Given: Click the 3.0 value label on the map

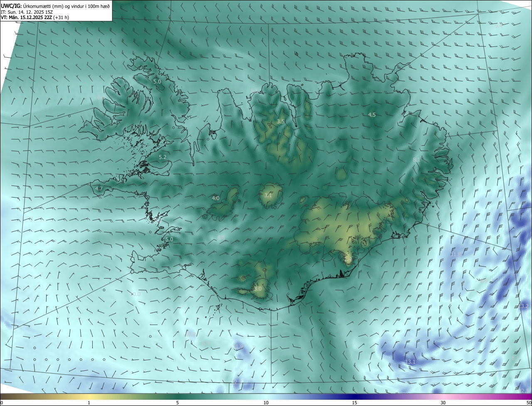Looking at the screenshot, I should click(258, 289).
